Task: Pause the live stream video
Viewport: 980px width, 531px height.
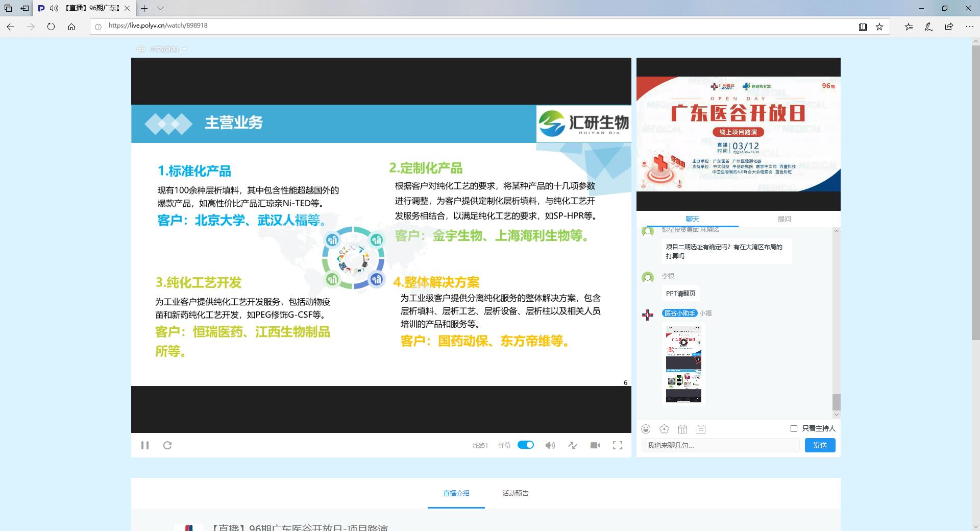Action: pos(145,445)
